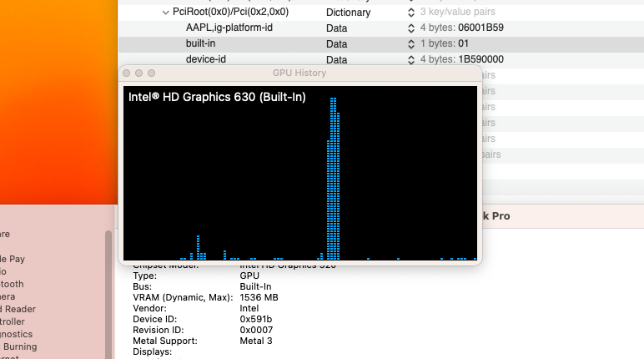Select the Diagnostics sidebar item
Viewport: 644px width, 359px height.
coord(16,334)
